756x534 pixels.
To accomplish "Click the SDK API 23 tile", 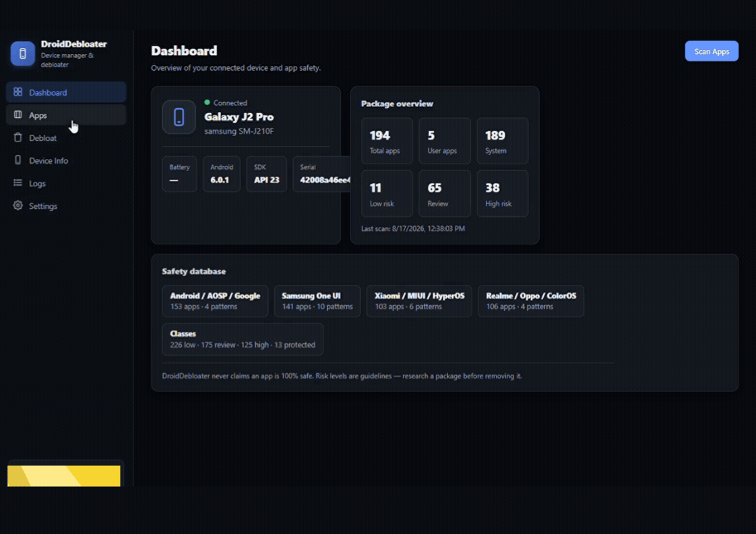I will (267, 174).
